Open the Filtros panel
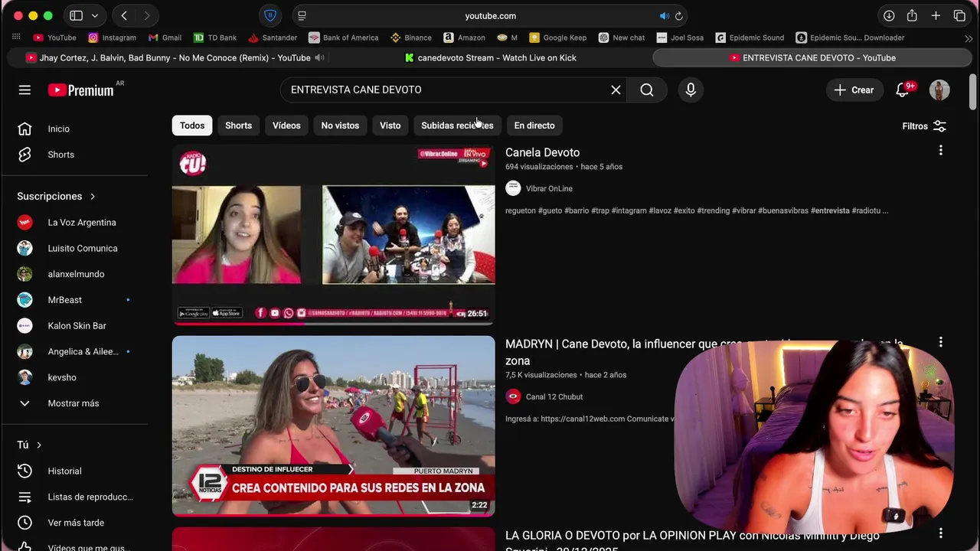Image resolution: width=980 pixels, height=551 pixels. coord(924,126)
